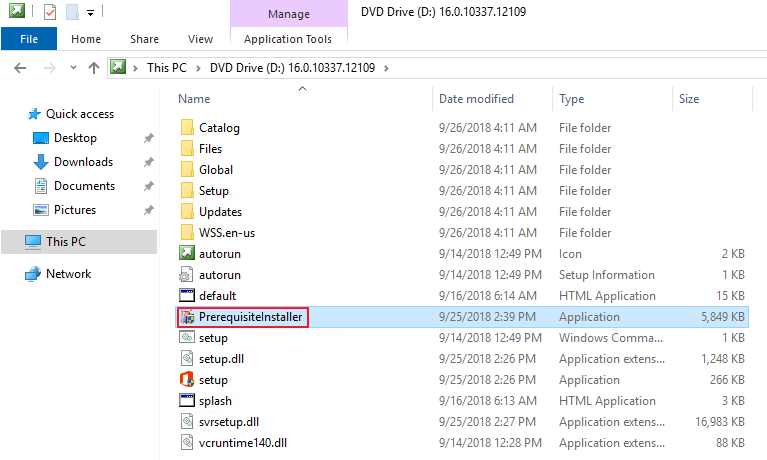Screen dimensions: 767x460
Task: Click the vcruntime140.dll file name
Action: point(243,443)
